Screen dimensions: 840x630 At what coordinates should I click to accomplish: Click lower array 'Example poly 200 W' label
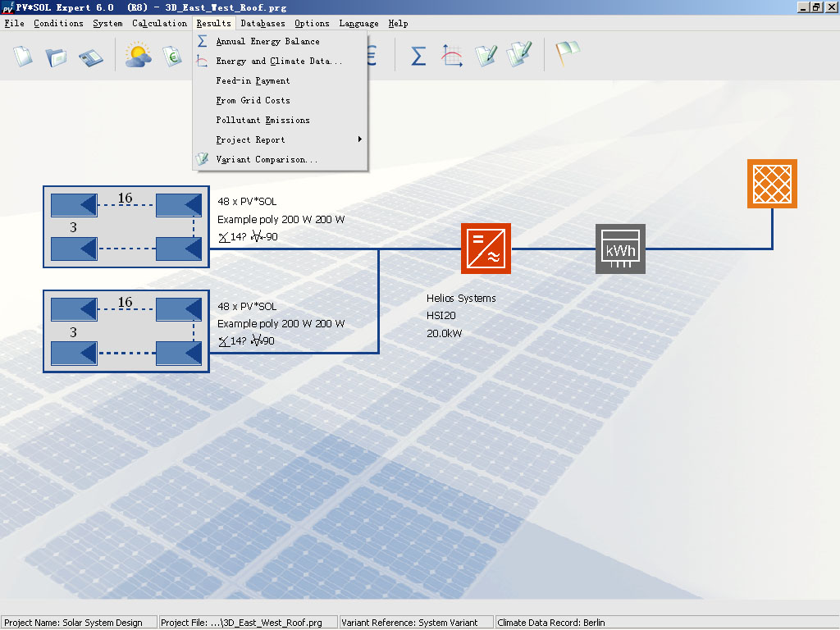point(281,323)
